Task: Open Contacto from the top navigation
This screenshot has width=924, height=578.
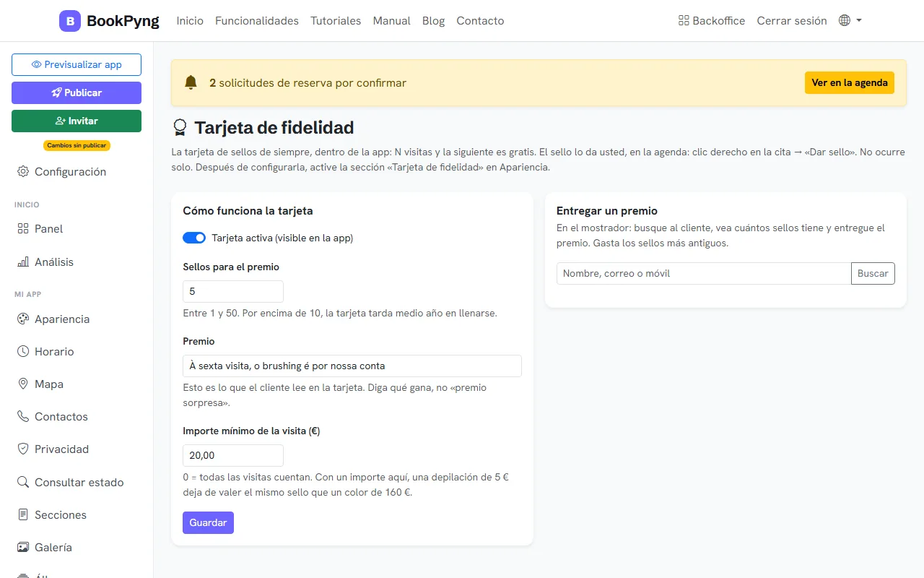Action: [480, 21]
